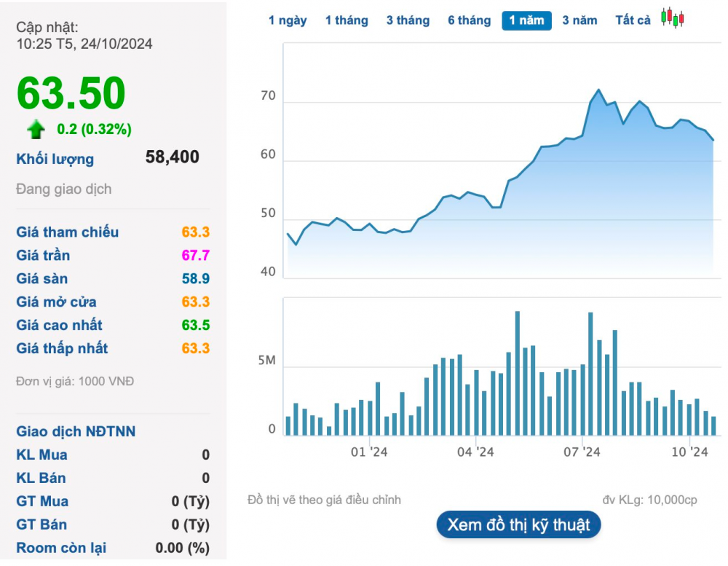Switch to the 3 năm range

(x=580, y=20)
